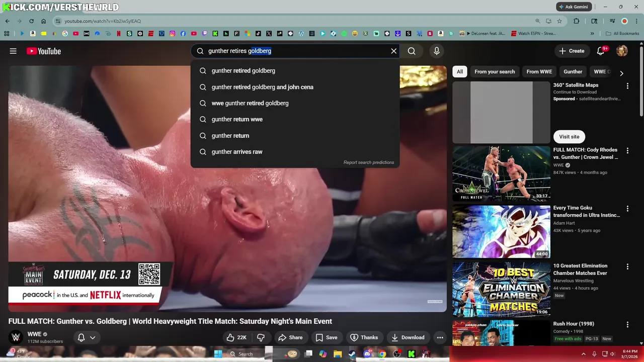Screen dimensions: 644x362
Task: Open the Netflix bookmark icon
Action: point(119,34)
